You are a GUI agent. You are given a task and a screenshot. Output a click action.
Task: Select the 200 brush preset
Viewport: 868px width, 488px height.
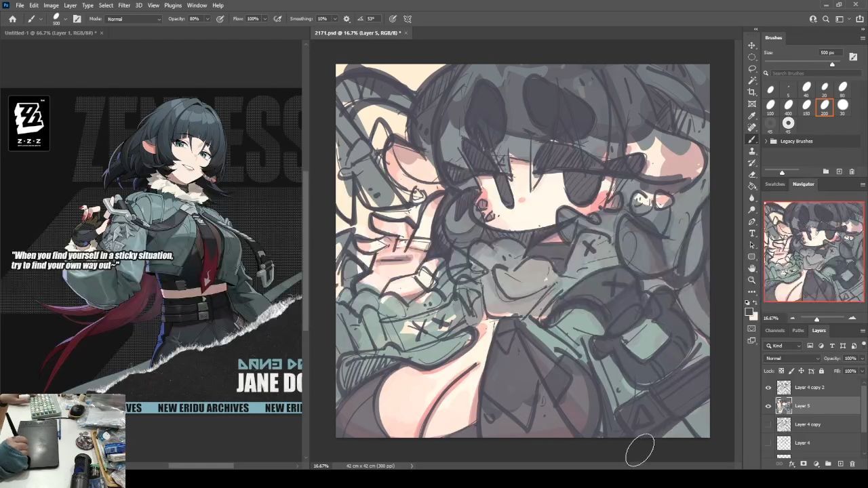(x=825, y=106)
